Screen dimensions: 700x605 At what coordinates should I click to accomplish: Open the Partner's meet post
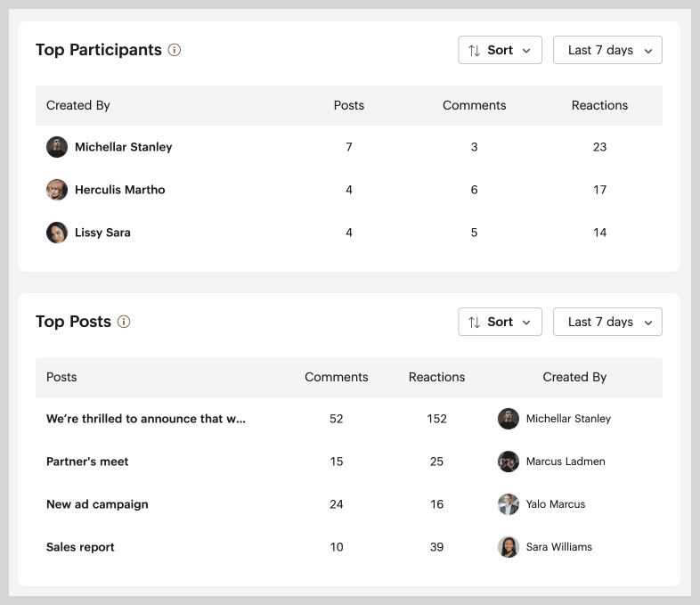pos(87,462)
